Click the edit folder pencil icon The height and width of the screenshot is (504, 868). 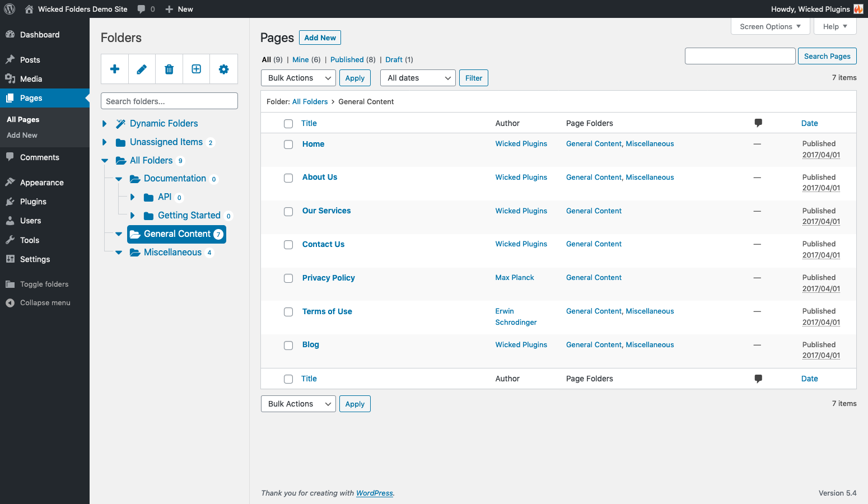142,69
